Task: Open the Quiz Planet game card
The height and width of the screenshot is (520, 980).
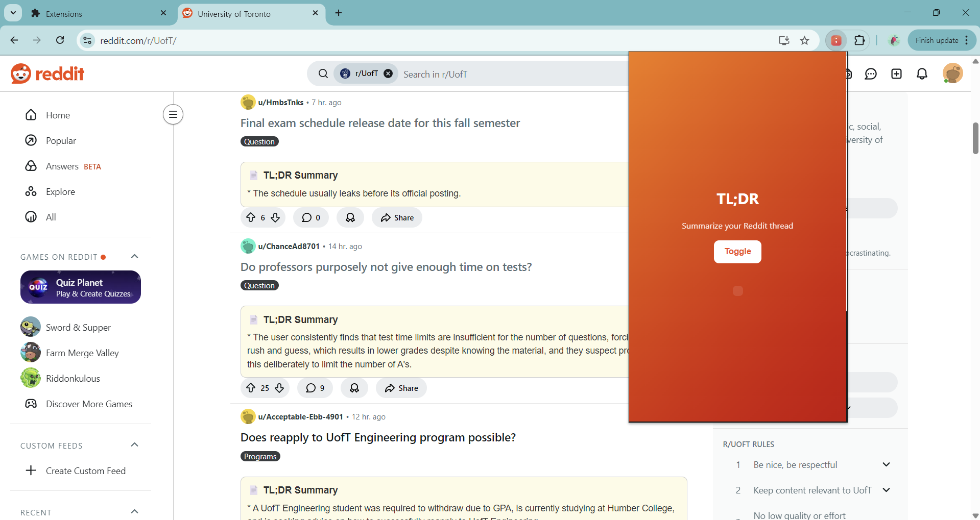Action: pyautogui.click(x=81, y=287)
